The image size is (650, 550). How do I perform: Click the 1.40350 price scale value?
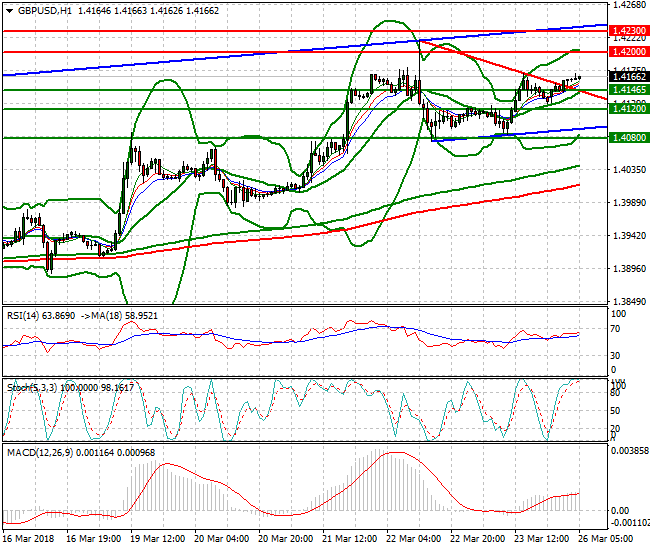click(x=629, y=170)
